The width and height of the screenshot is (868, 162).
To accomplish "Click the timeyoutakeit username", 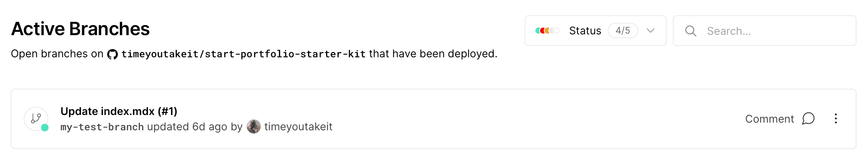I will click(x=298, y=127).
